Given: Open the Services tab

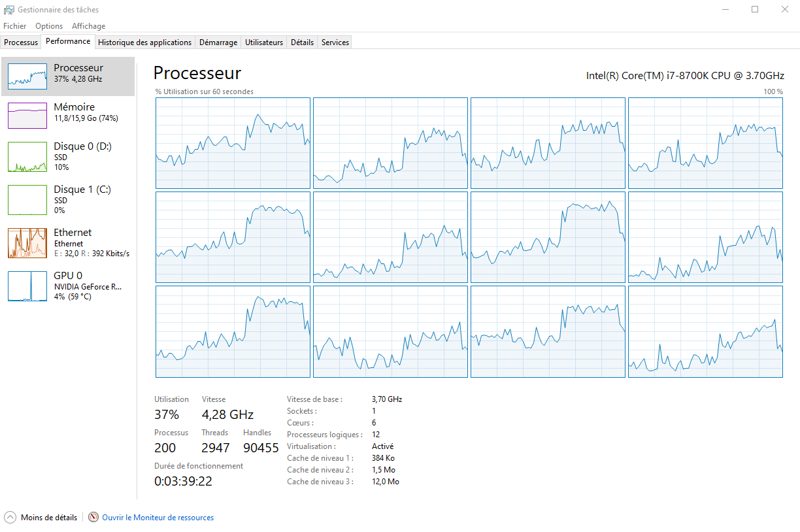Looking at the screenshot, I should 335,42.
